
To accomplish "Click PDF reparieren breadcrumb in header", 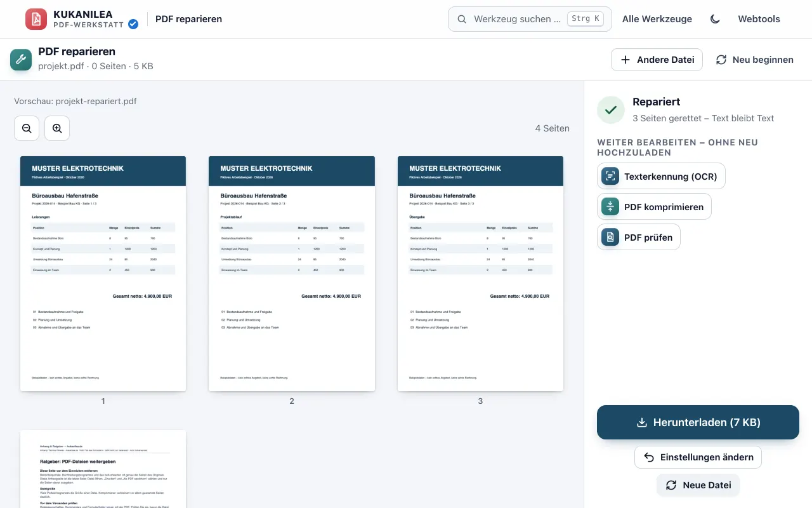I will [188, 19].
